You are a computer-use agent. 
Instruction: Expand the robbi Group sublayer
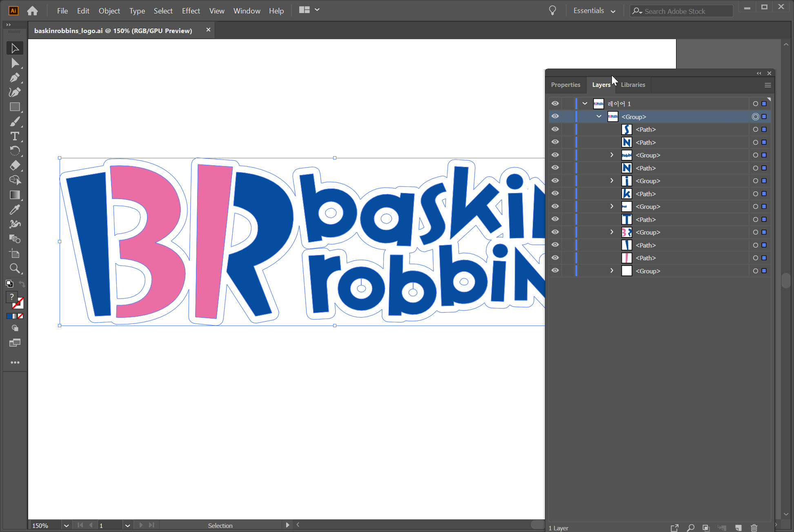(612, 155)
